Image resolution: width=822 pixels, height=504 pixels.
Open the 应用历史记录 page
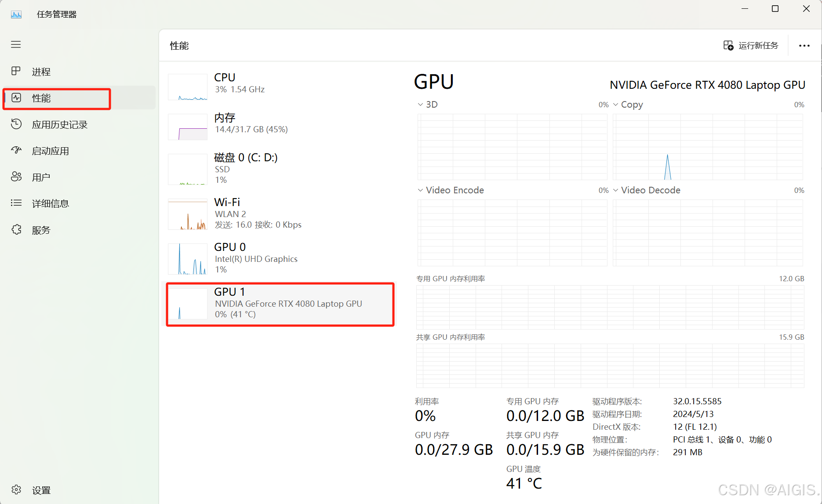60,125
